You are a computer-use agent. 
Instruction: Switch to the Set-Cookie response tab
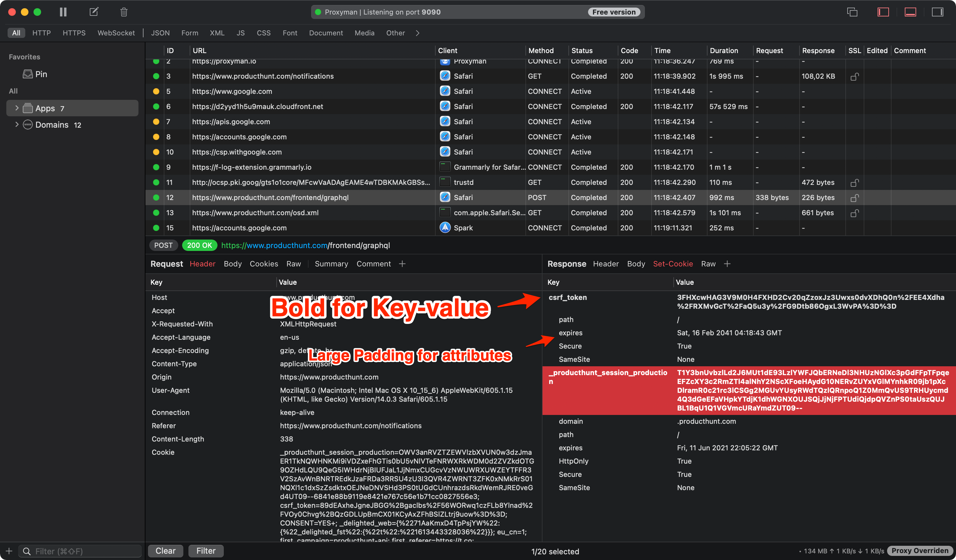673,264
